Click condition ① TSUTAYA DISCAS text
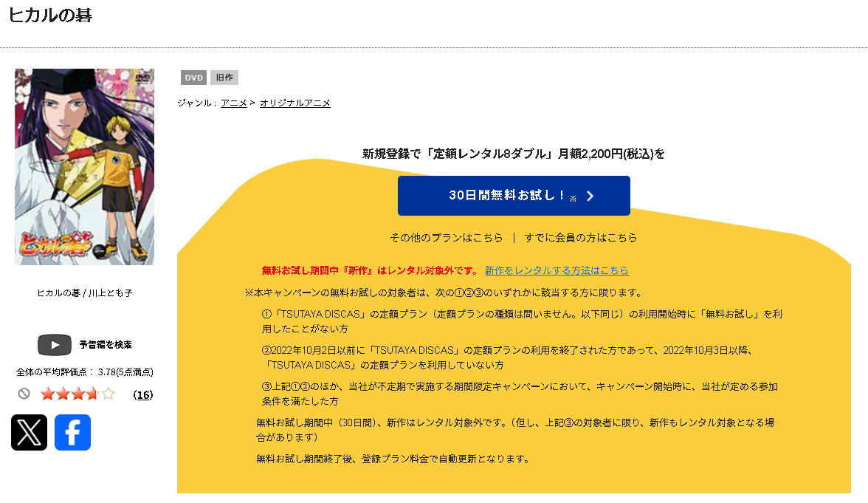 tap(522, 321)
